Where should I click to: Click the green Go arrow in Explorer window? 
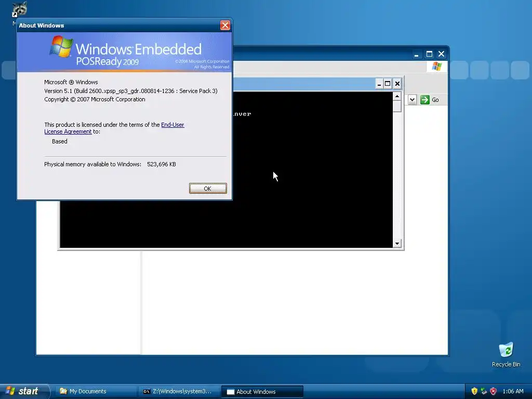(425, 99)
